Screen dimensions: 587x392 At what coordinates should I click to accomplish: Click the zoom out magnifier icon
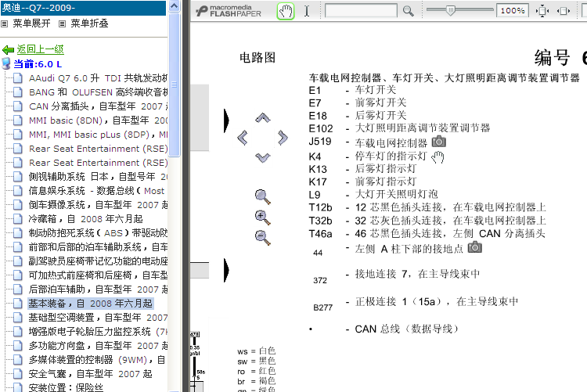(x=262, y=237)
